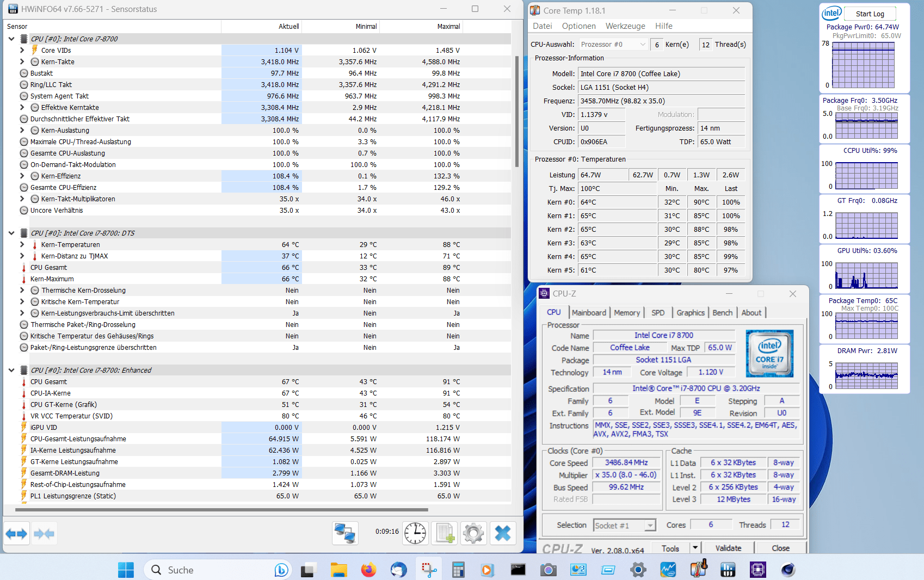Open Settings gear icon in the taskbar
The image size is (924, 580).
tap(638, 570)
